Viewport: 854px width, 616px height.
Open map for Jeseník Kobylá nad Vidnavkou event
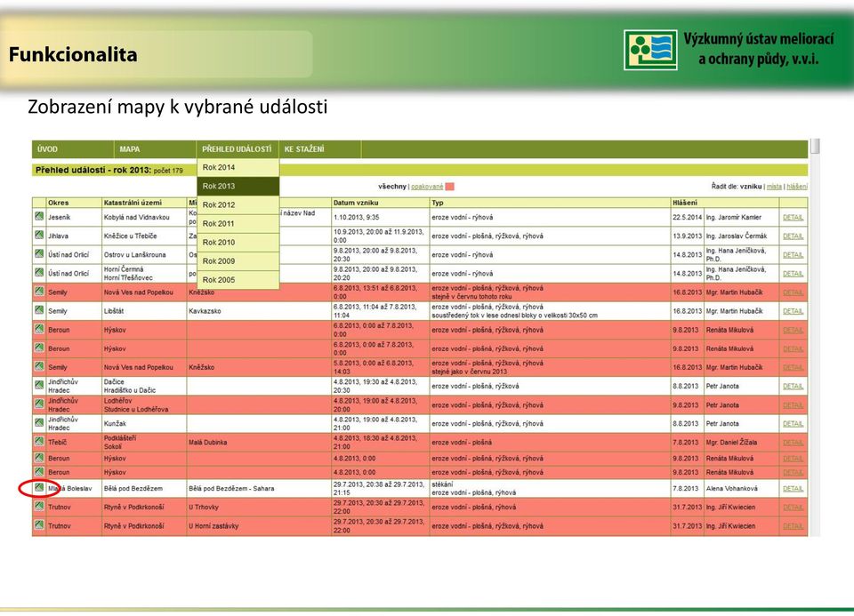pyautogui.click(x=39, y=216)
